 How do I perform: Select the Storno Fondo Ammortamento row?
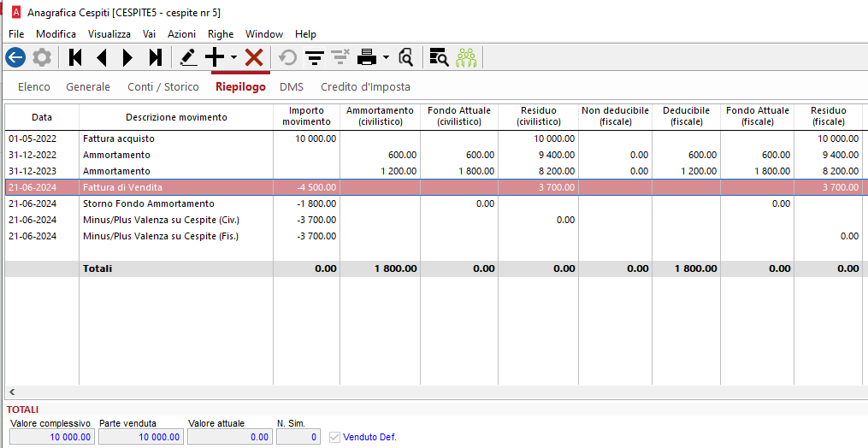click(434, 203)
